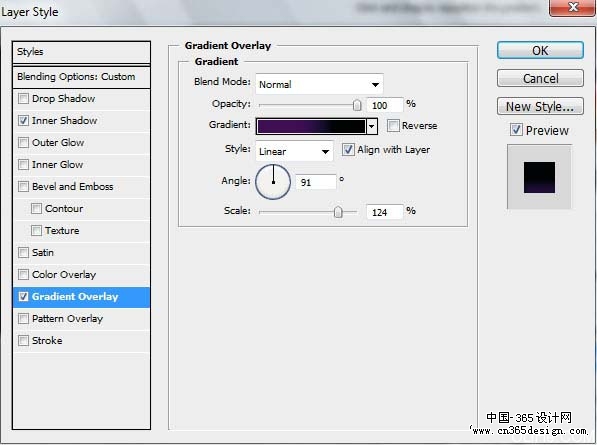Viewport: 597px width, 445px height.
Task: Open the Style Linear dropdown
Action: click(294, 151)
